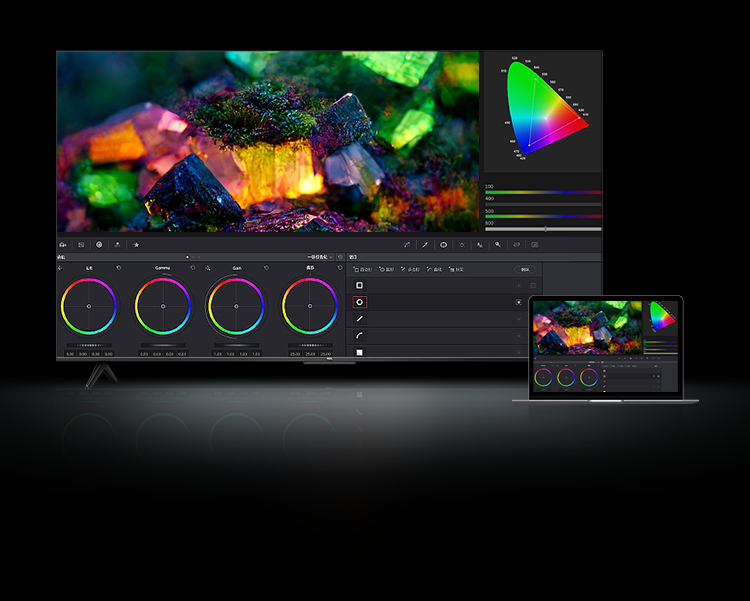Image resolution: width=750 pixels, height=601 pixels.
Task: Click the first window preset button with square icon
Action: pyautogui.click(x=362, y=269)
